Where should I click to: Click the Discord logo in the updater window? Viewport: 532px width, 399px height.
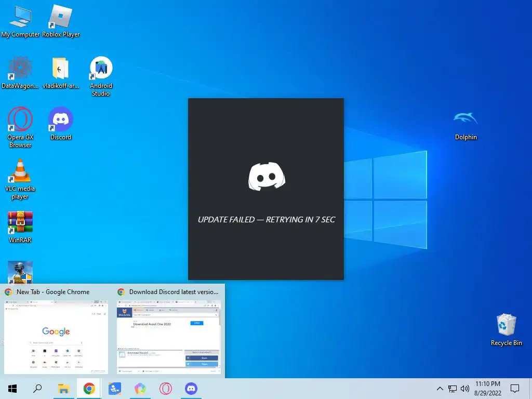coord(267,177)
